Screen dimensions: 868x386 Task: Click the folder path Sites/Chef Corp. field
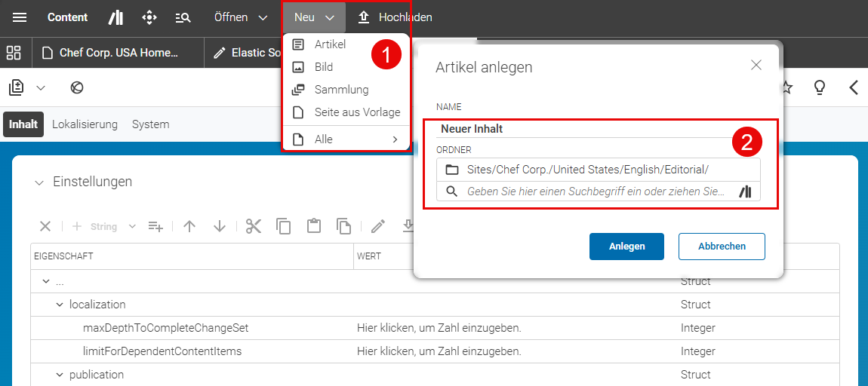pos(599,169)
